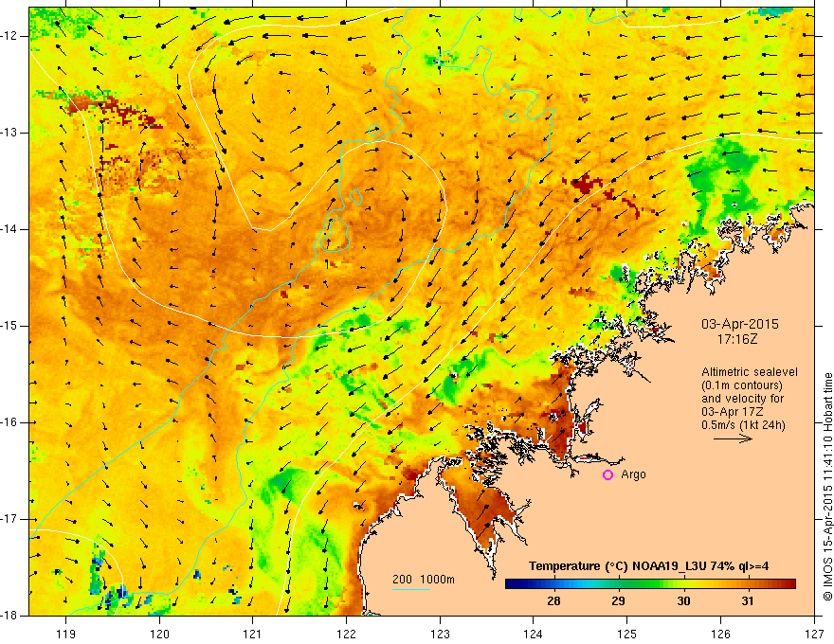Click longitude axis label '124'
Image resolution: width=834 pixels, height=644 pixels.
tap(534, 634)
